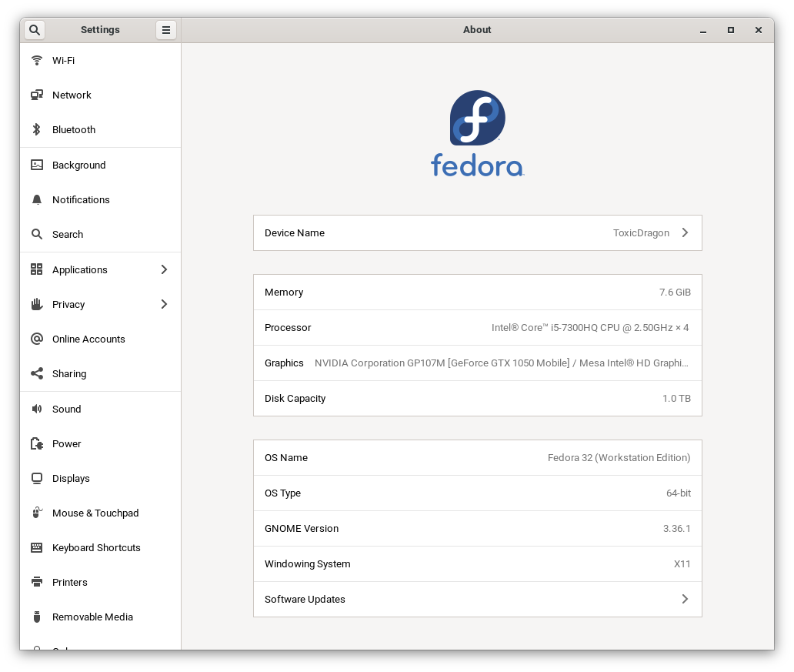
Task: Click the Sound speaker icon
Action: point(36,409)
